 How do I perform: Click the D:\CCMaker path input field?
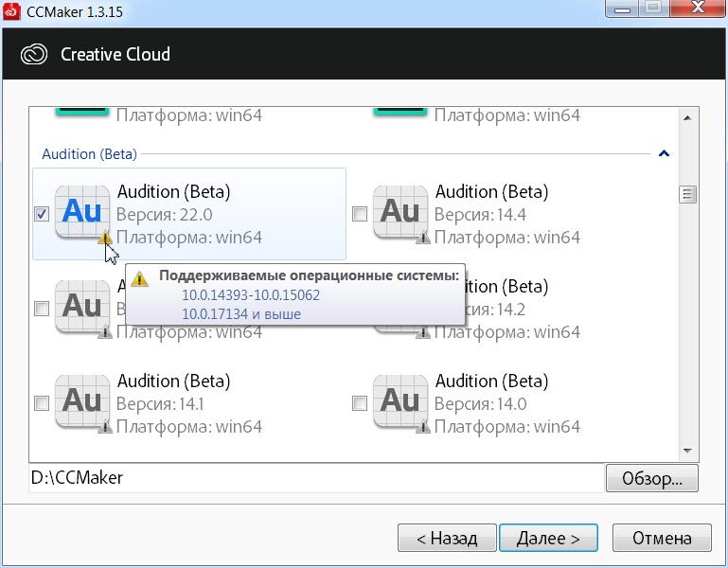(316, 478)
